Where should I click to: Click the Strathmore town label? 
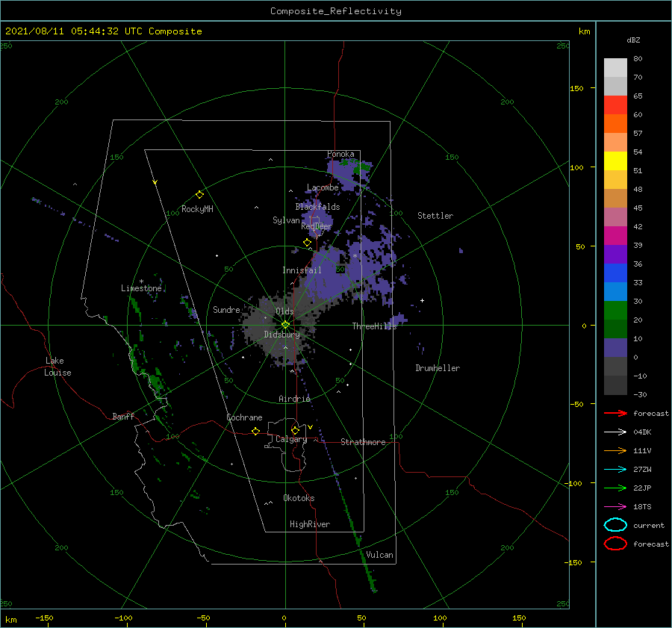tap(363, 442)
